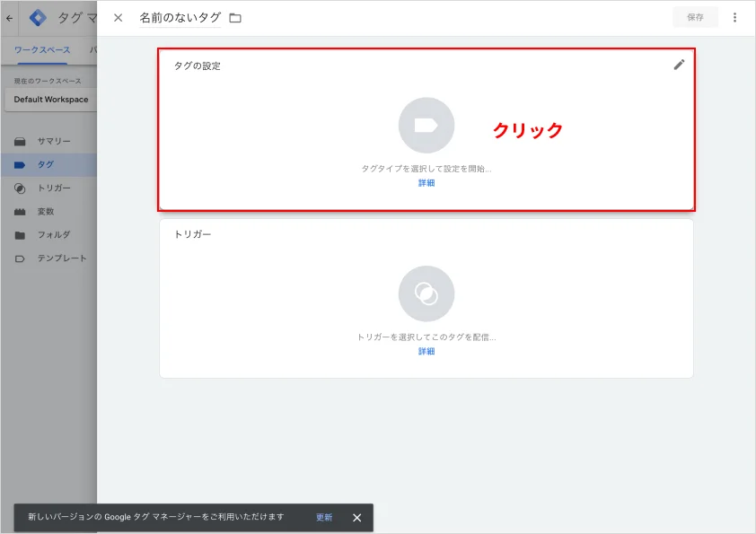
Task: Close the tag editor with X icon
Action: [119, 18]
